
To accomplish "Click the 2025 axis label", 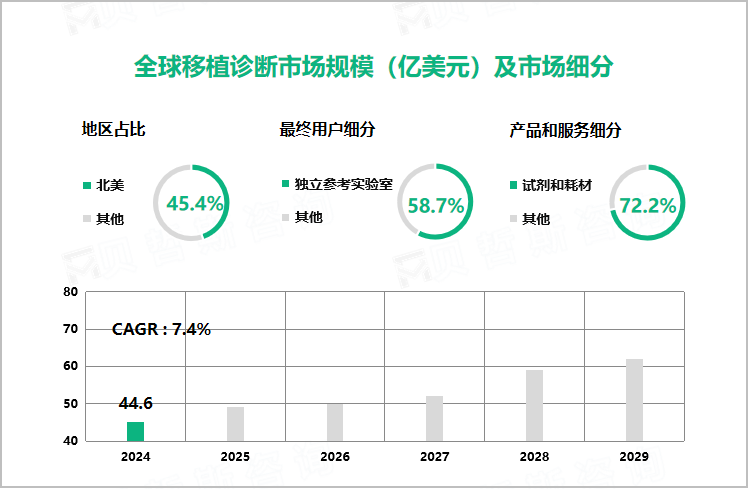I will [x=235, y=457].
